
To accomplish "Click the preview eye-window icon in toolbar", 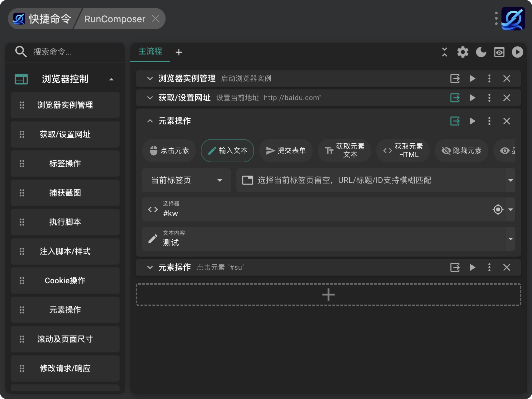I will [x=499, y=52].
